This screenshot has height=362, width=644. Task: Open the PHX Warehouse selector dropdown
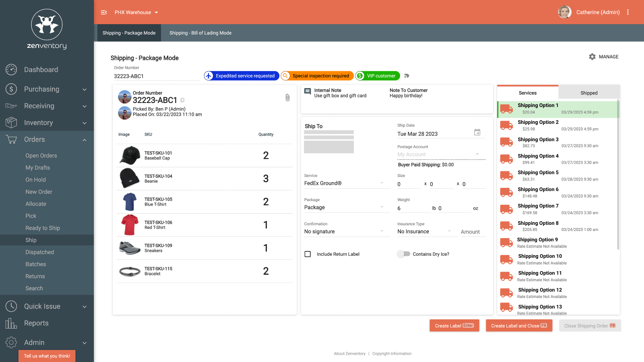point(136,12)
